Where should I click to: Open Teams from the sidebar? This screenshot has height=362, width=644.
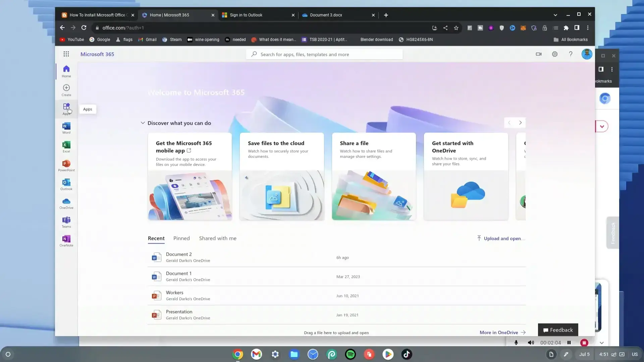pyautogui.click(x=66, y=222)
